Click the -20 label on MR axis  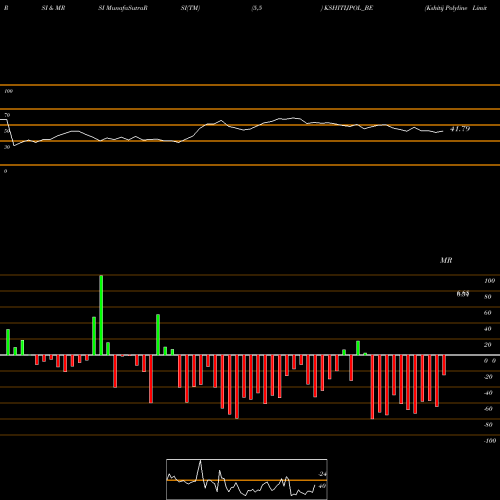pos(488,377)
